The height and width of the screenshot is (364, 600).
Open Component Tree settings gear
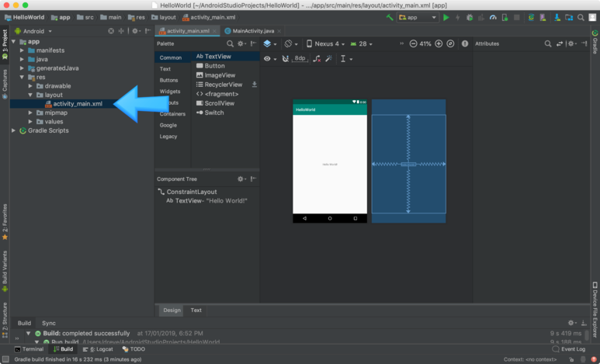pos(241,179)
